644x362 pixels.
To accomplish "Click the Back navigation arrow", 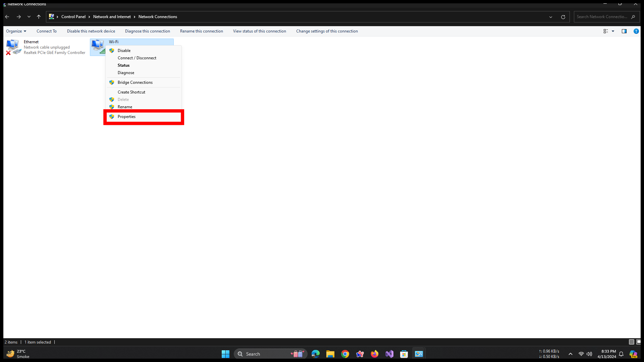I will click(7, 17).
